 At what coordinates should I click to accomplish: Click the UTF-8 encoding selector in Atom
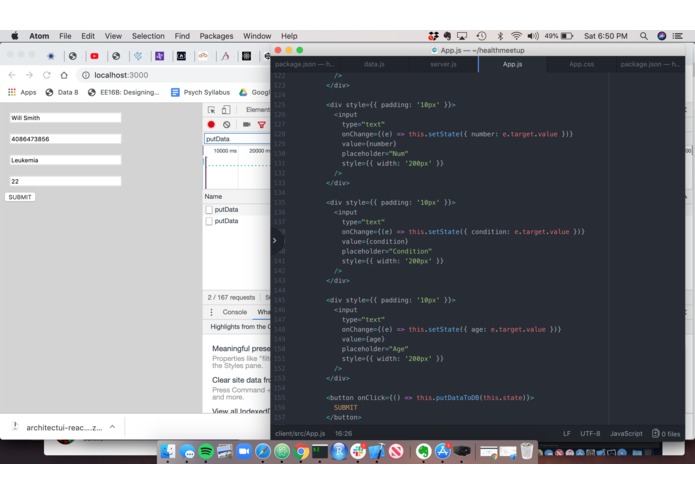click(590, 434)
